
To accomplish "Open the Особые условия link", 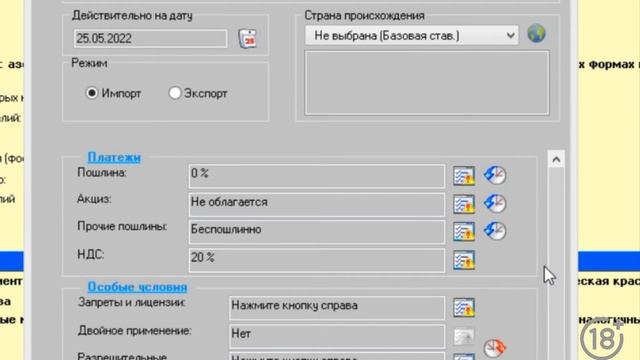I will pos(138,287).
